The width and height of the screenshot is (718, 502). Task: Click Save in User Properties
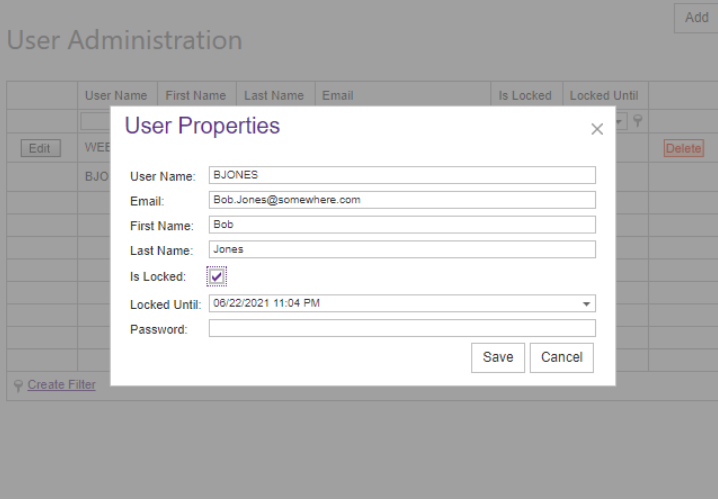(x=497, y=357)
